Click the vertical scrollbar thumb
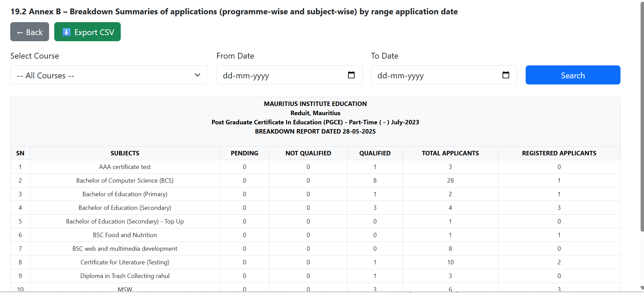644x293 pixels. pyautogui.click(x=642, y=116)
